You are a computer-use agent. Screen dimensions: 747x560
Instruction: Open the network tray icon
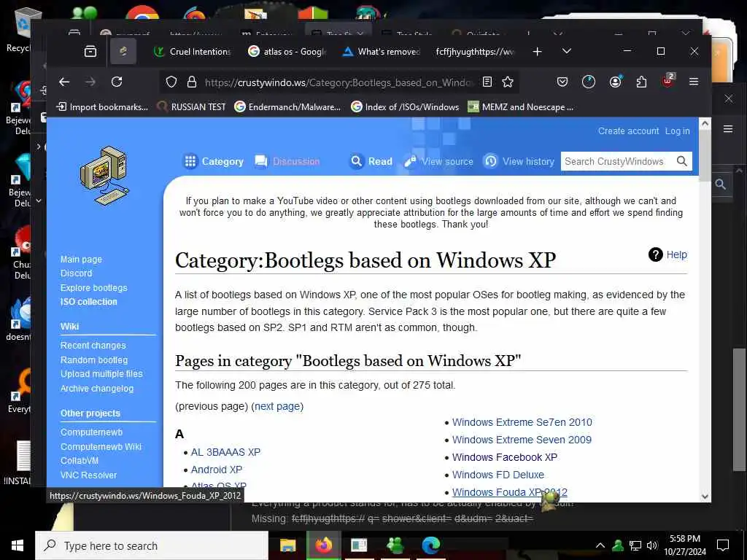point(635,545)
